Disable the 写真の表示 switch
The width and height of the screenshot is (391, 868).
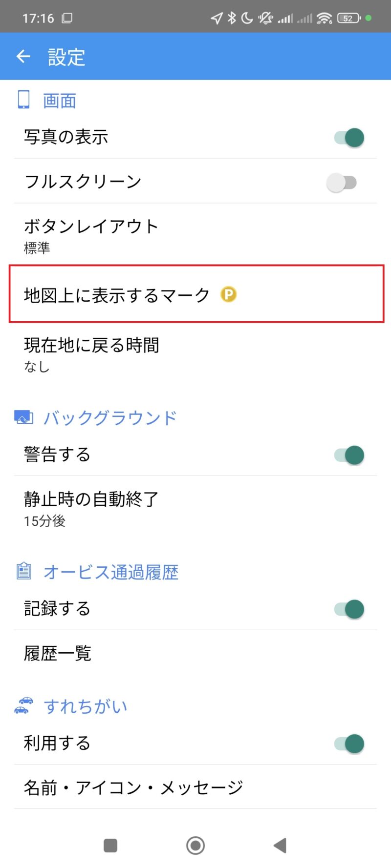[x=349, y=138]
